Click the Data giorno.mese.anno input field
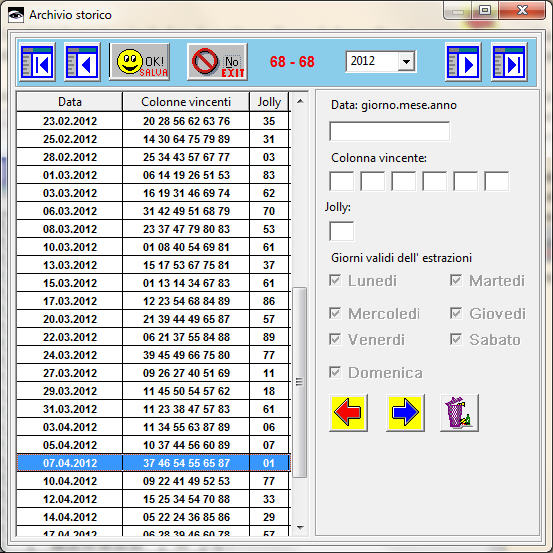 389,131
